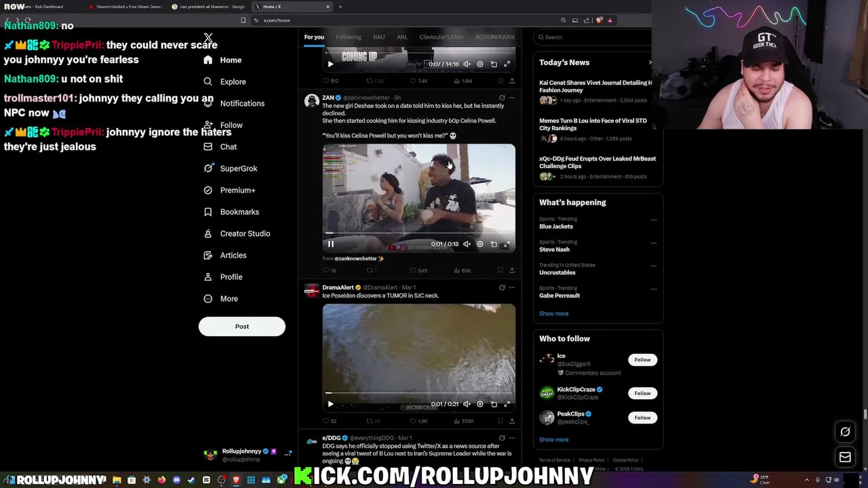The height and width of the screenshot is (488, 868).
Task: Switch to Clavicular's Clan feed tab
Action: 441,37
